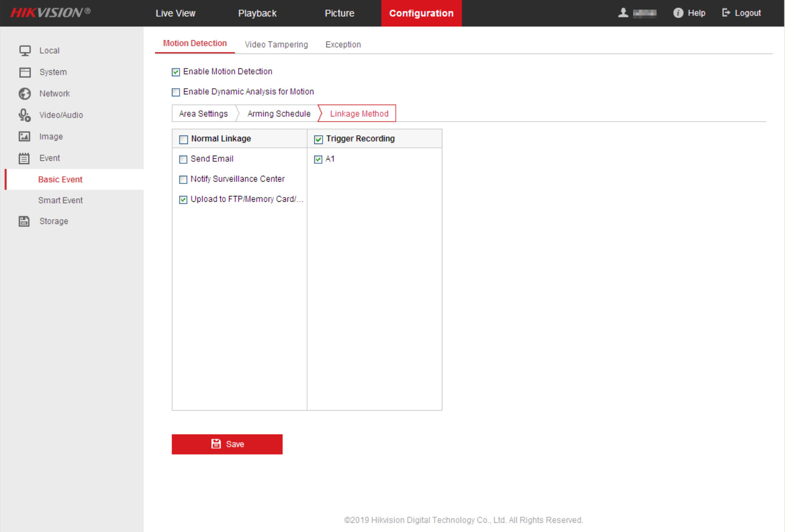
Task: Select Smart Event submenu item
Action: [x=61, y=200]
